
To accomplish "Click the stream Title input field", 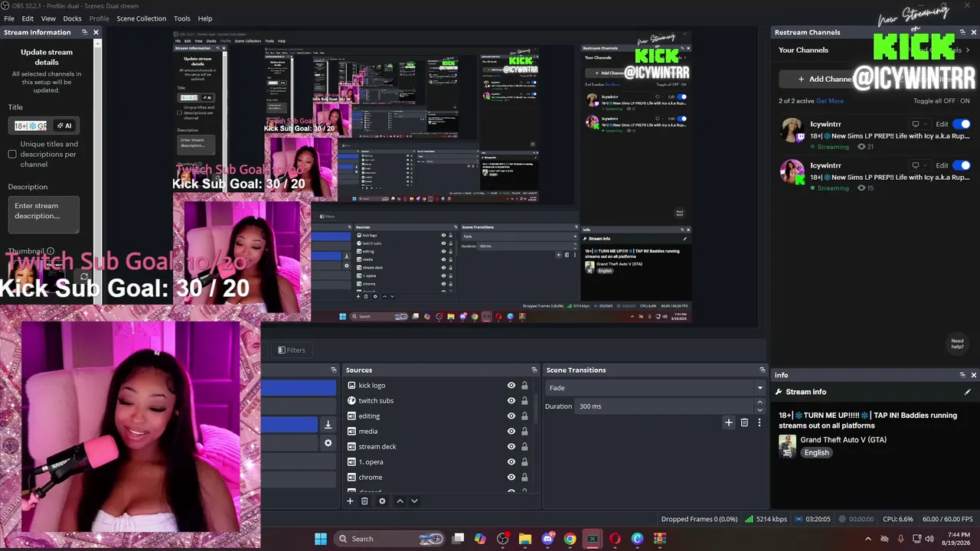I will click(31, 126).
